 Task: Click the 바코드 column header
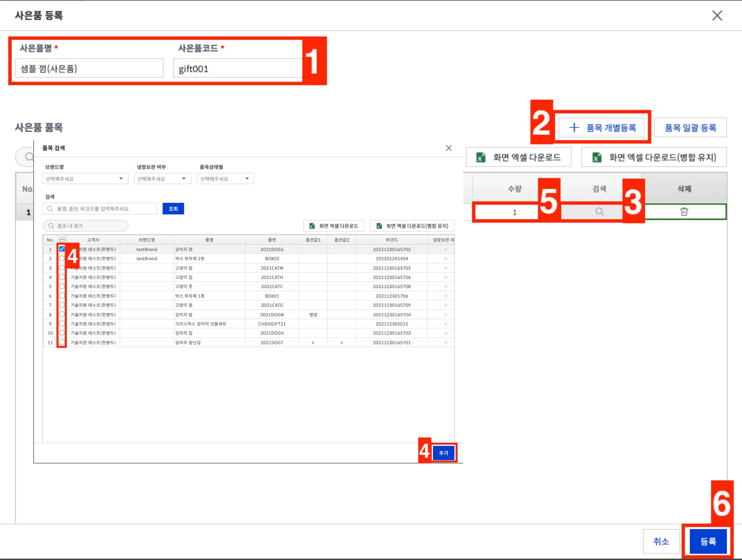pos(392,240)
